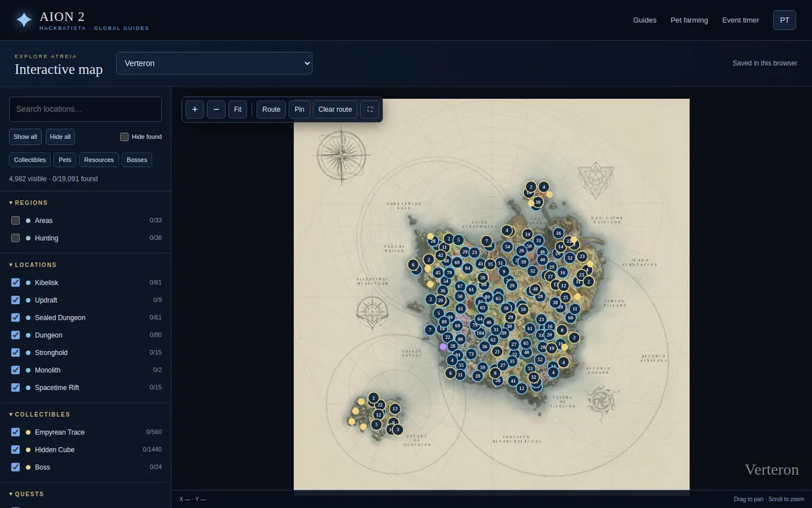Uncheck the Boss collectible checkbox
This screenshot has height=508, width=812.
[x=16, y=467]
